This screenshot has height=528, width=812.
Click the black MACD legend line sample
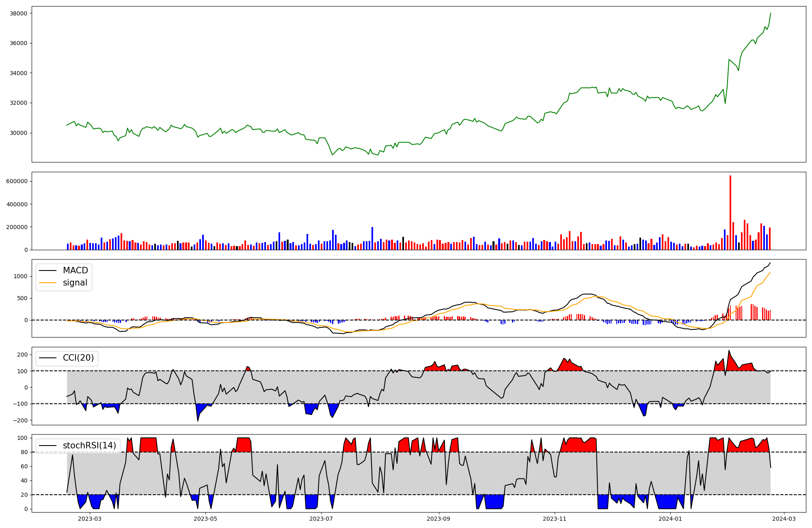(x=48, y=270)
